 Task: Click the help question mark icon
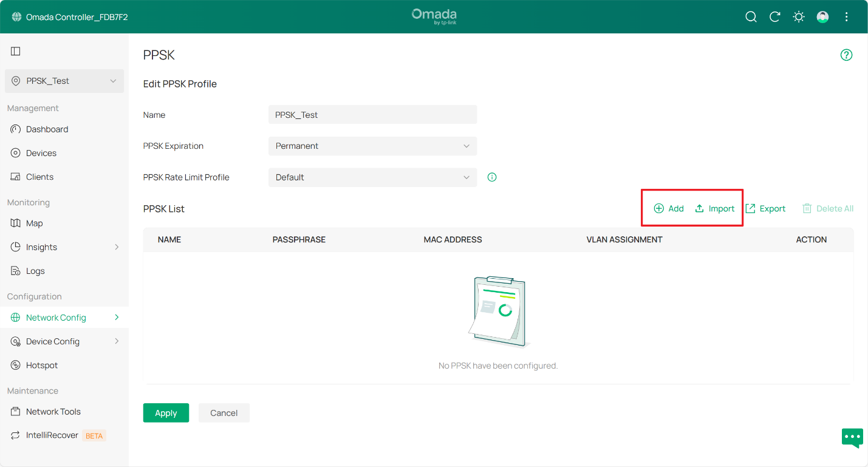(x=846, y=55)
